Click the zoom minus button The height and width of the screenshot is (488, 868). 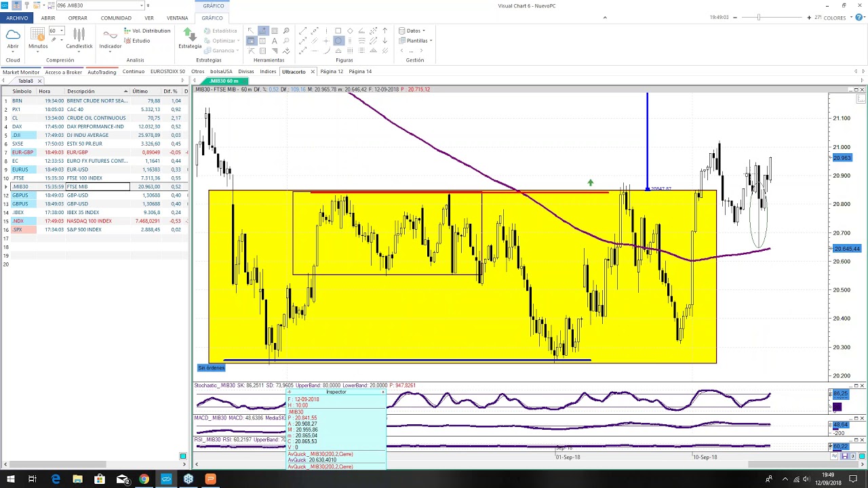734,17
